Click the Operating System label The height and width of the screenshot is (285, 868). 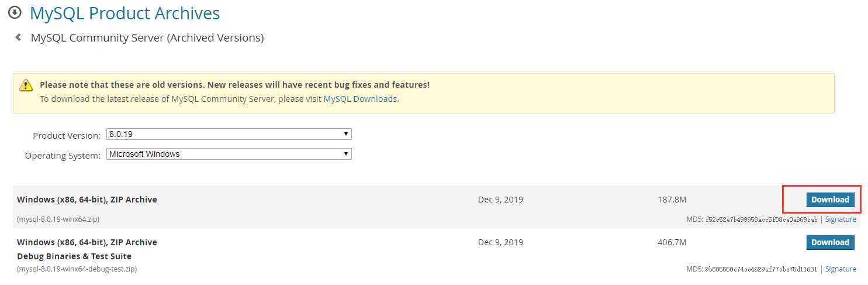[63, 156]
